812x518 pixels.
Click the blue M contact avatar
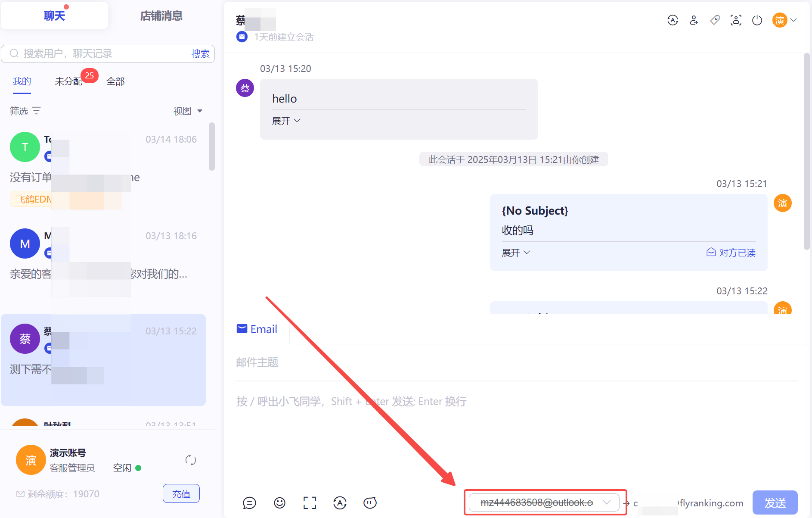[x=25, y=243]
